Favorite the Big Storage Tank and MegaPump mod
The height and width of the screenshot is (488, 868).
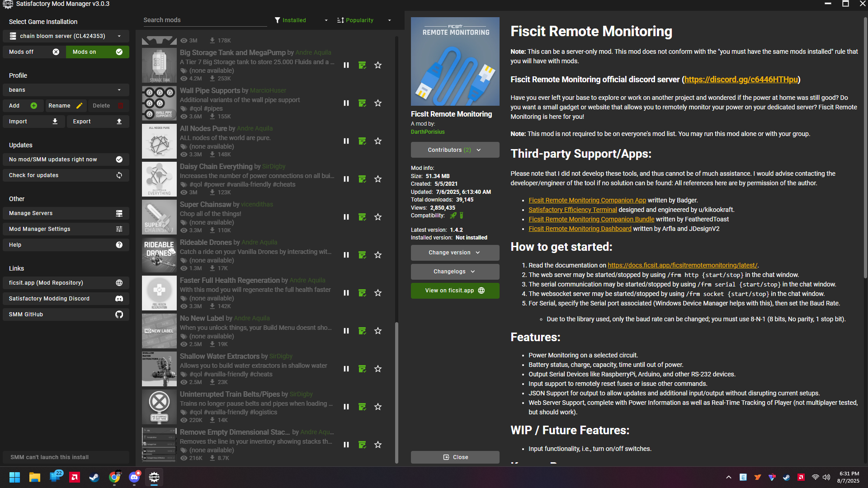coord(378,65)
